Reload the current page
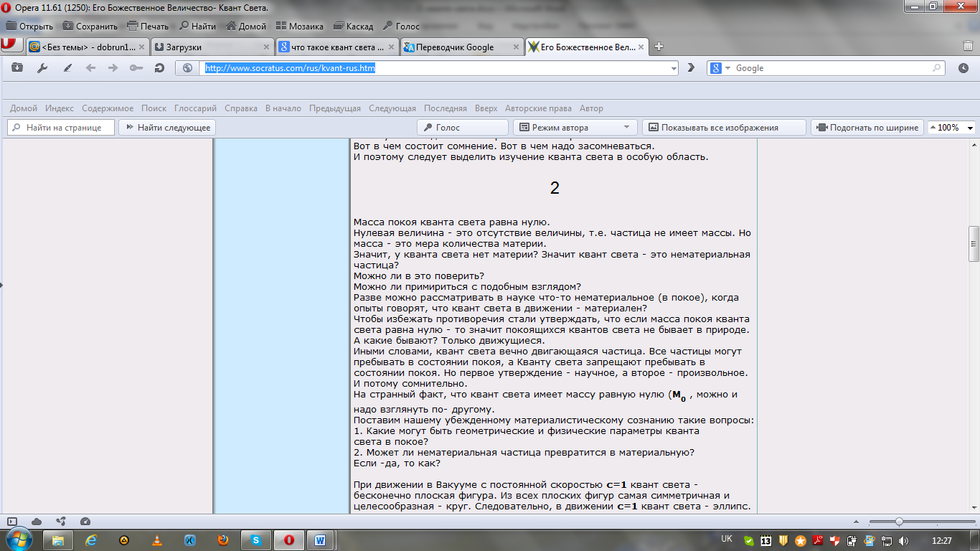Screen dimensions: 980x551 coord(159,68)
